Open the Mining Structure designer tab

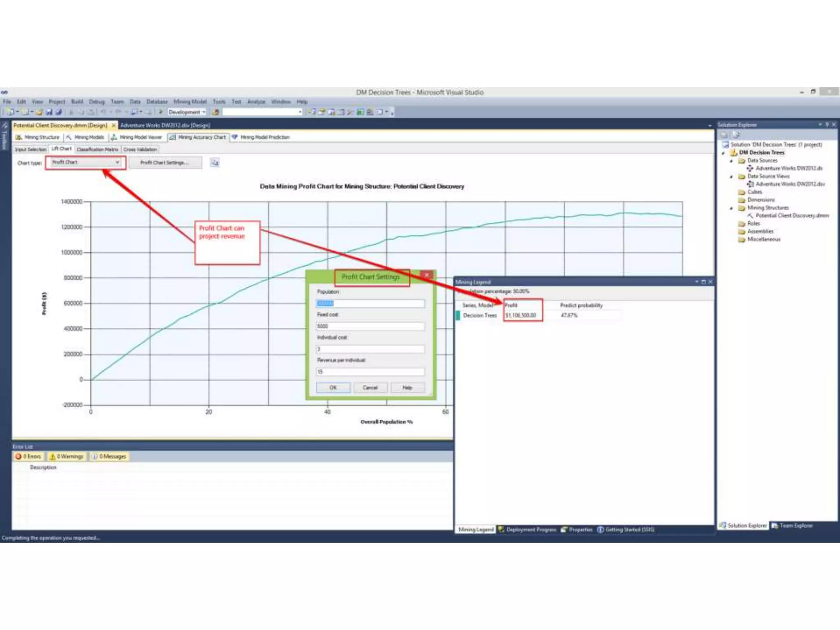click(38, 137)
